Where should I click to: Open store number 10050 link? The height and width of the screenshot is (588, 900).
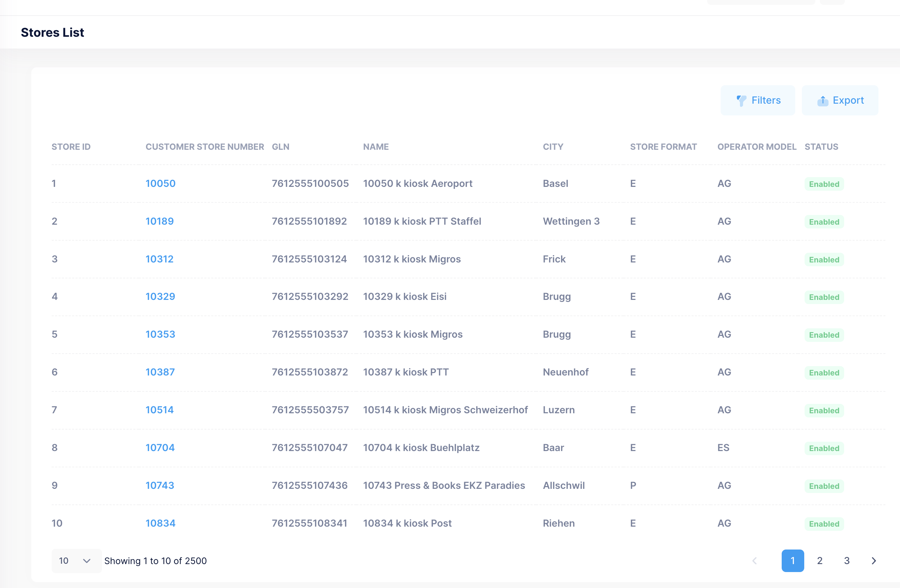[160, 184]
